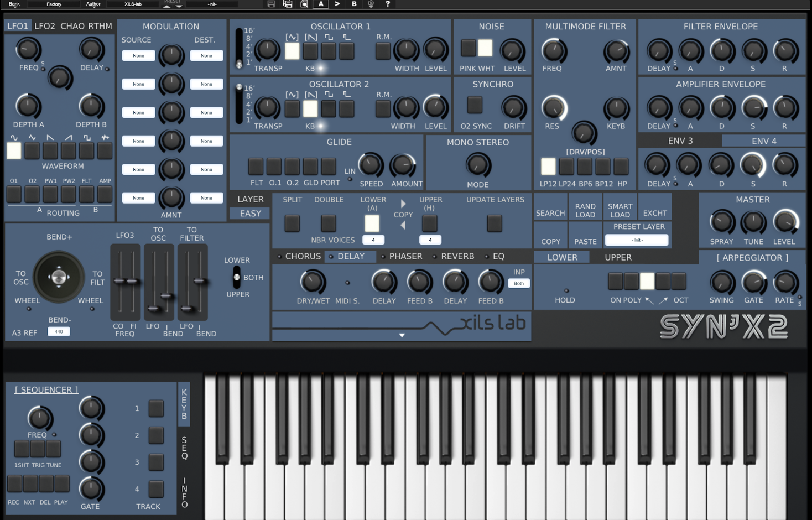Screen dimensions: 812x520
Task: Open the delay INP Both dropdown
Action: [x=519, y=283]
